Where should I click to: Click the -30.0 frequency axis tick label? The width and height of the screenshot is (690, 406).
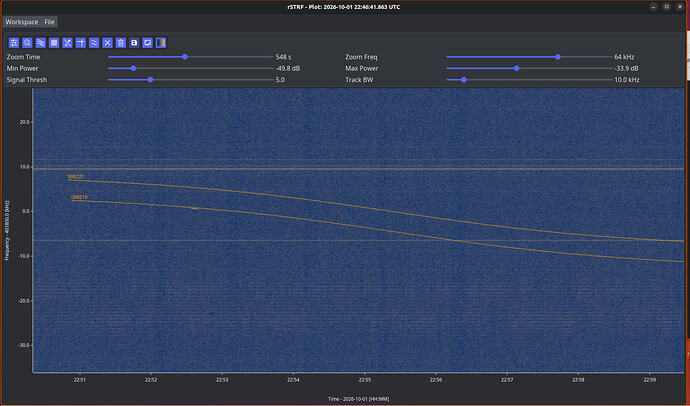23,345
